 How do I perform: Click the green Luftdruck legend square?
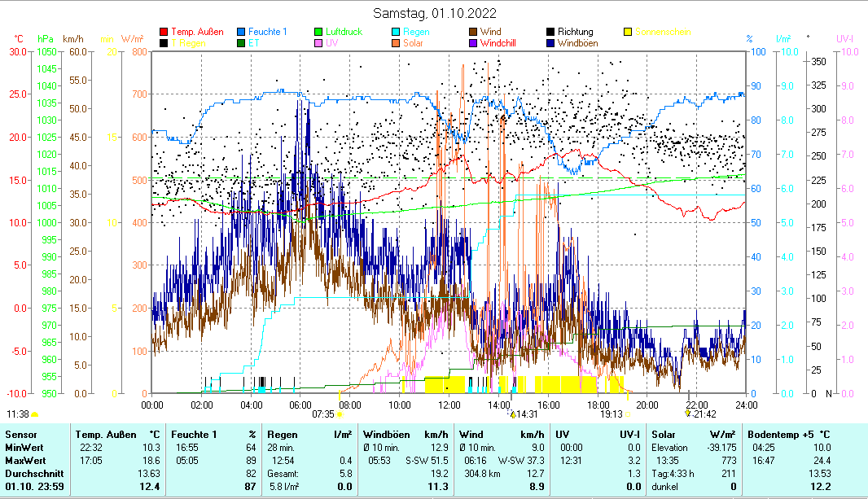pos(319,32)
